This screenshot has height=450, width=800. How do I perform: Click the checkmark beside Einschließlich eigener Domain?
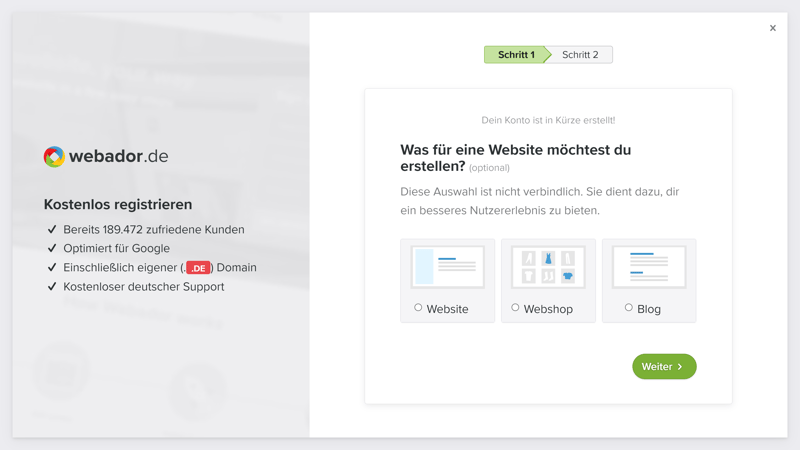point(52,267)
